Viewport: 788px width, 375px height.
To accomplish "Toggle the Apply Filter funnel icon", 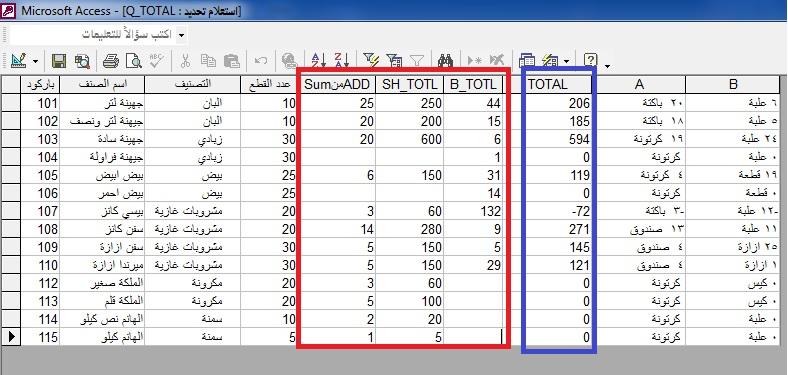I will [417, 61].
